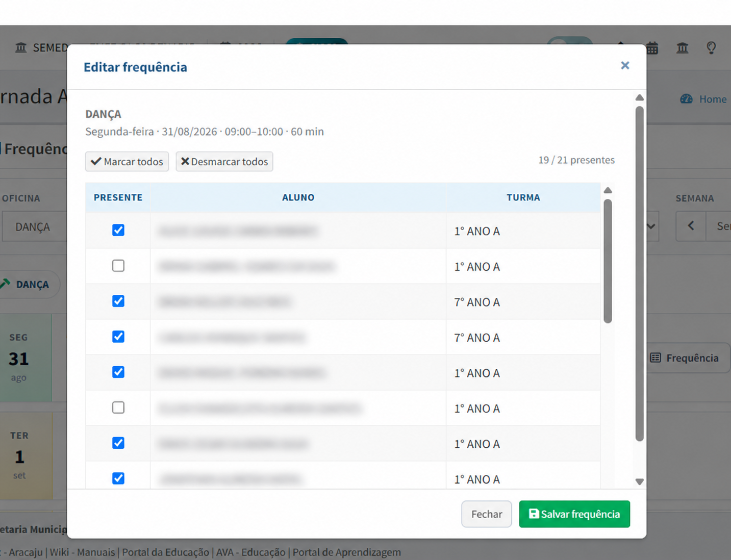The width and height of the screenshot is (731, 560).
Task: Click Desmarcar todos button
Action: (x=224, y=161)
